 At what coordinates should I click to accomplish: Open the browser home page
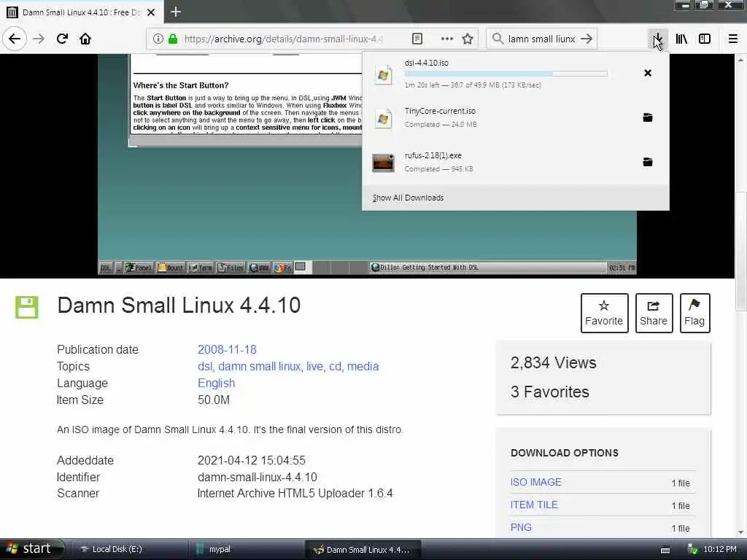[85, 39]
